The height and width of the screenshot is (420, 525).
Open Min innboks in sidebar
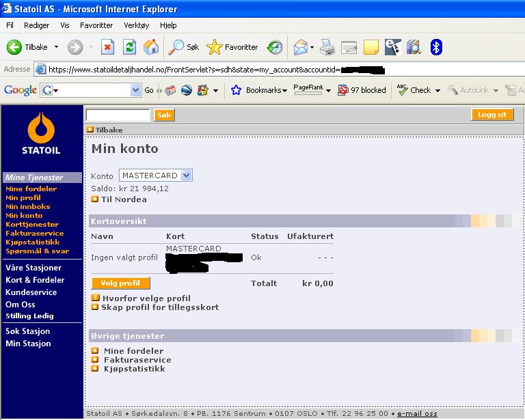click(x=28, y=206)
